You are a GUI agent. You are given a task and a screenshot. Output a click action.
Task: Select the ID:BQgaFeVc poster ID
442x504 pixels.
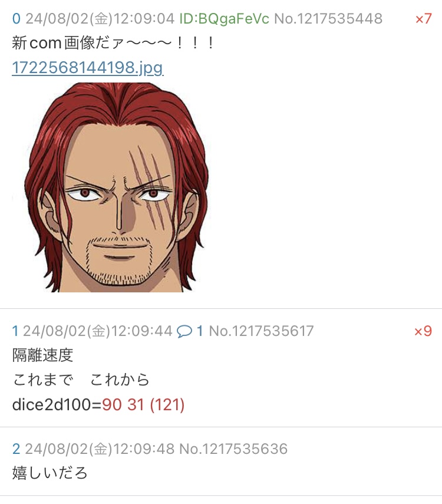(224, 19)
